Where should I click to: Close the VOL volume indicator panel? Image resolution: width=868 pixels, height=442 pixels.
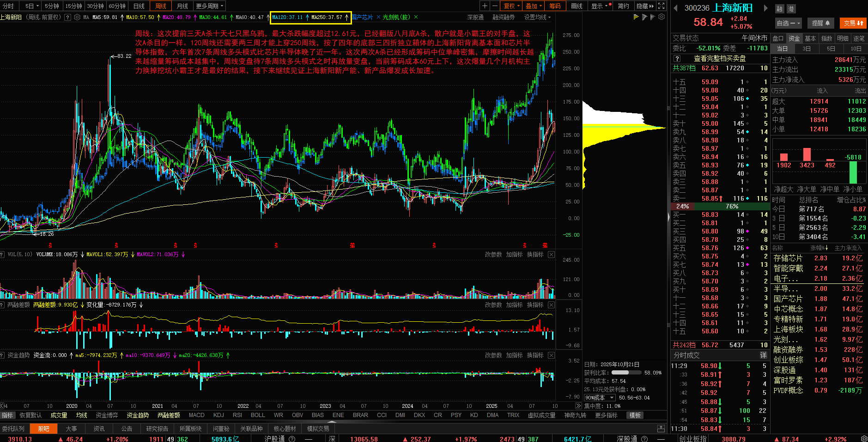tap(551, 254)
